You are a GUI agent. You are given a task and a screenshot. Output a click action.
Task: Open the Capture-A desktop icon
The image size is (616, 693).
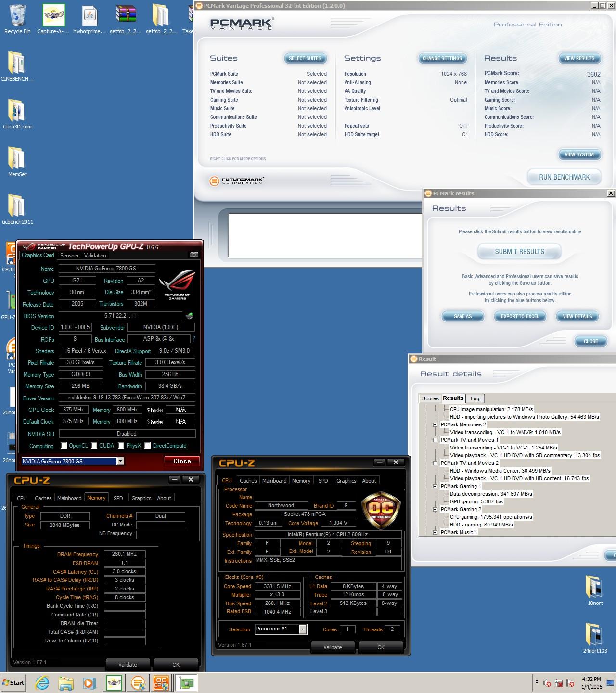point(53,19)
